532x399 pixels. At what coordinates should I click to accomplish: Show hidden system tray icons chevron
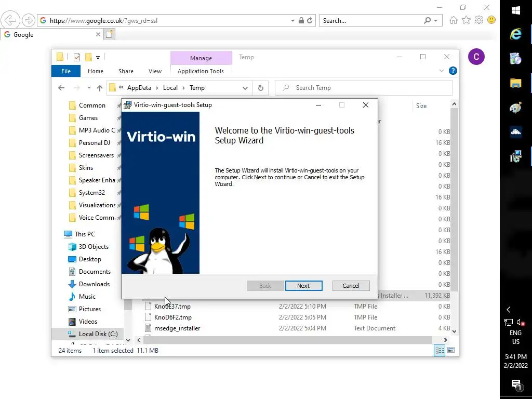tap(509, 310)
